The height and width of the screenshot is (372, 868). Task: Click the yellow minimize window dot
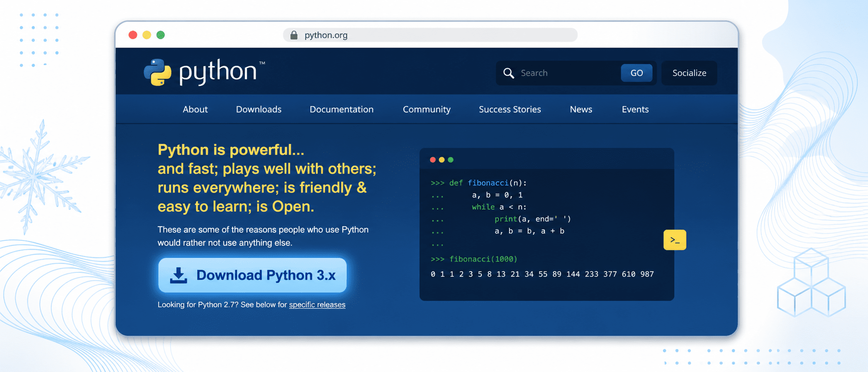click(x=147, y=35)
